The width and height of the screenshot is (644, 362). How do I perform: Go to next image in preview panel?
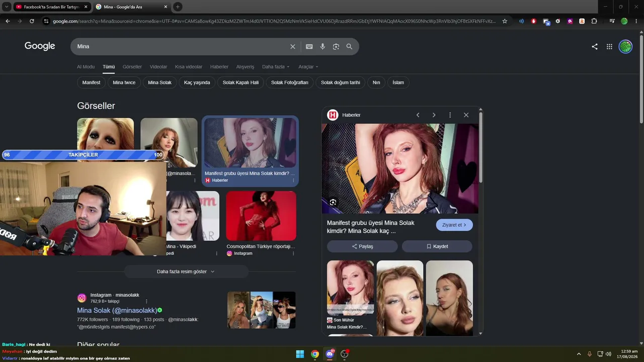(434, 115)
